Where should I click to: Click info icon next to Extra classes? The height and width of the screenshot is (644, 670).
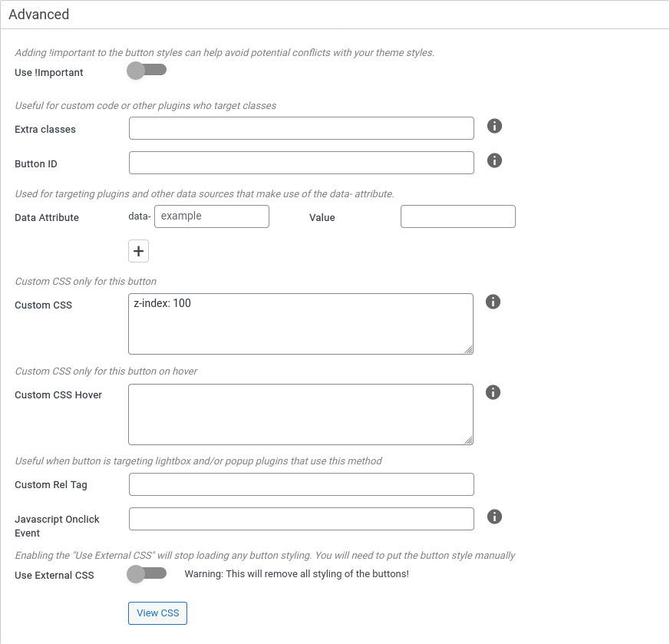click(x=494, y=126)
